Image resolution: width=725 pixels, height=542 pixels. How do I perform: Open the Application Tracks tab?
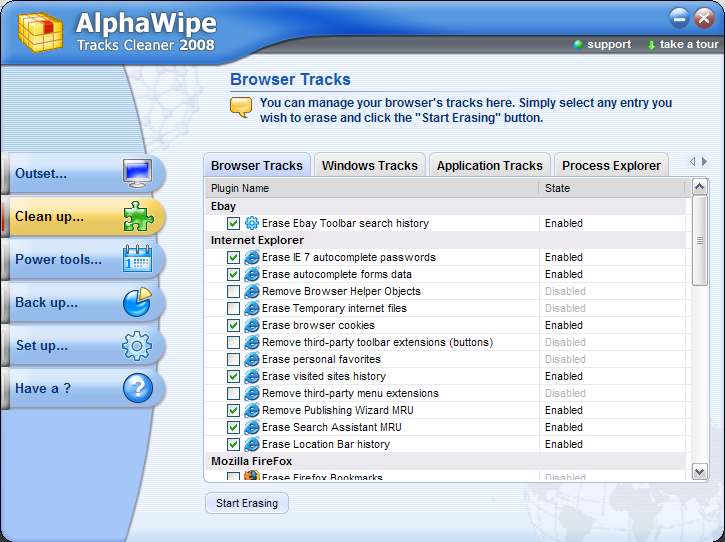point(490,166)
